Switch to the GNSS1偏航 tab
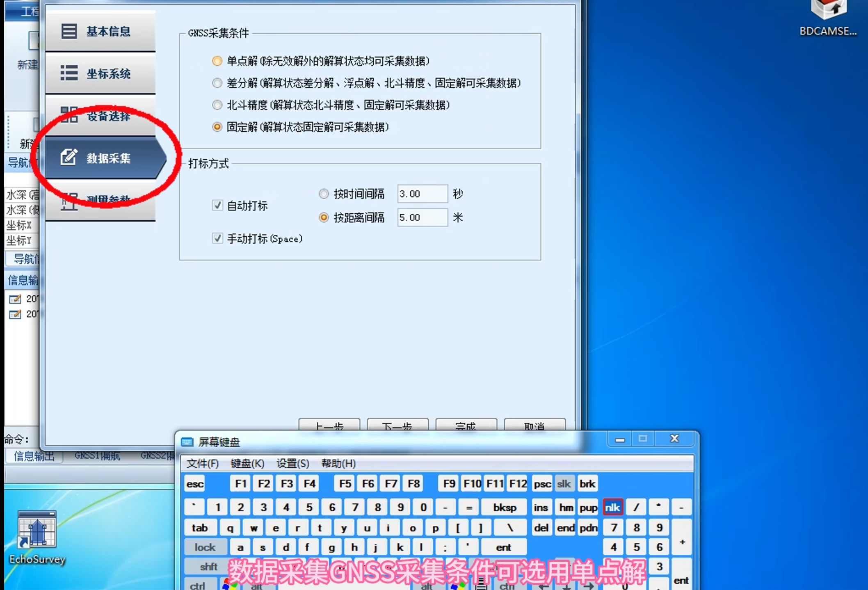The image size is (868, 590). (x=98, y=456)
